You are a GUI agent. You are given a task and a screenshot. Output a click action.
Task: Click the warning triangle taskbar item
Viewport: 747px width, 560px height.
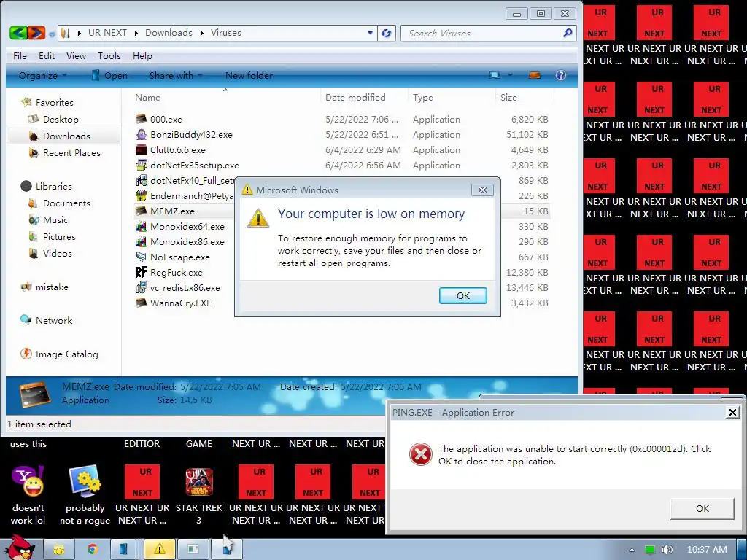coord(159,550)
